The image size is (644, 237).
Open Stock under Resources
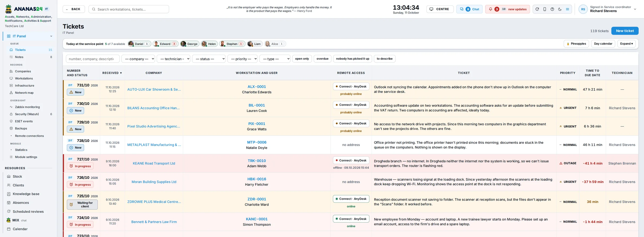click(29, 176)
